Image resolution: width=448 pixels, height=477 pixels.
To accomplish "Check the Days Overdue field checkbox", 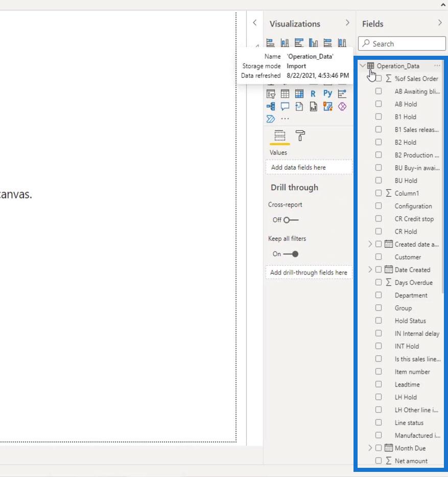I will pyautogui.click(x=379, y=283).
